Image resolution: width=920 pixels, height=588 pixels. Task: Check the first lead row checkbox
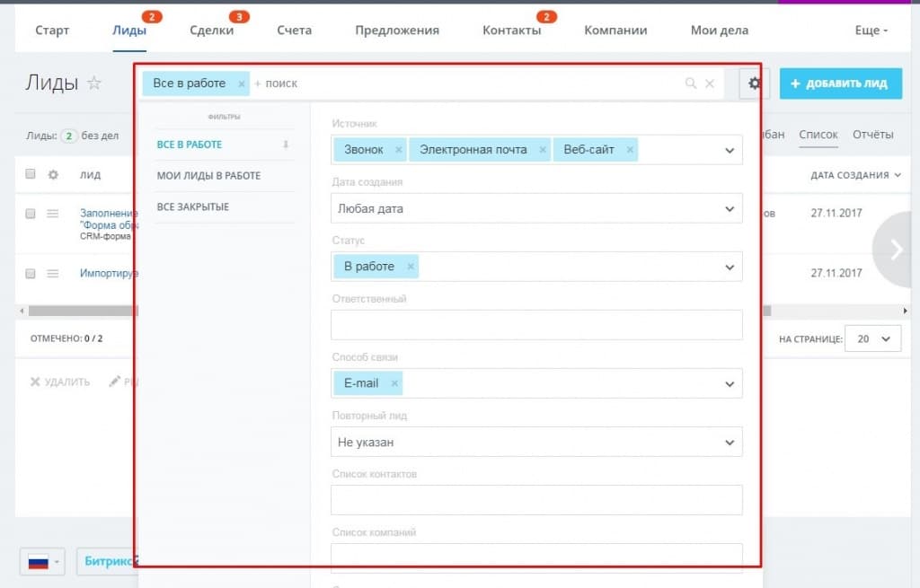tap(31, 214)
